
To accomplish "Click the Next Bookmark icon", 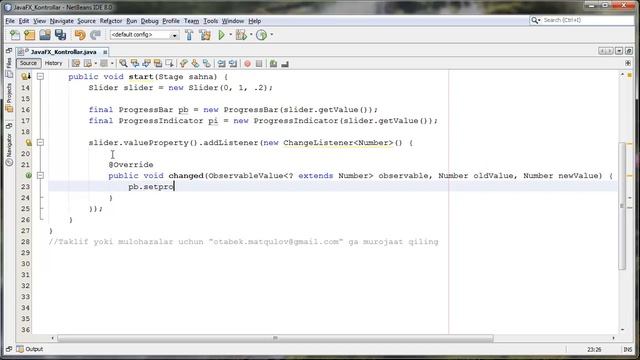I will (x=195, y=64).
